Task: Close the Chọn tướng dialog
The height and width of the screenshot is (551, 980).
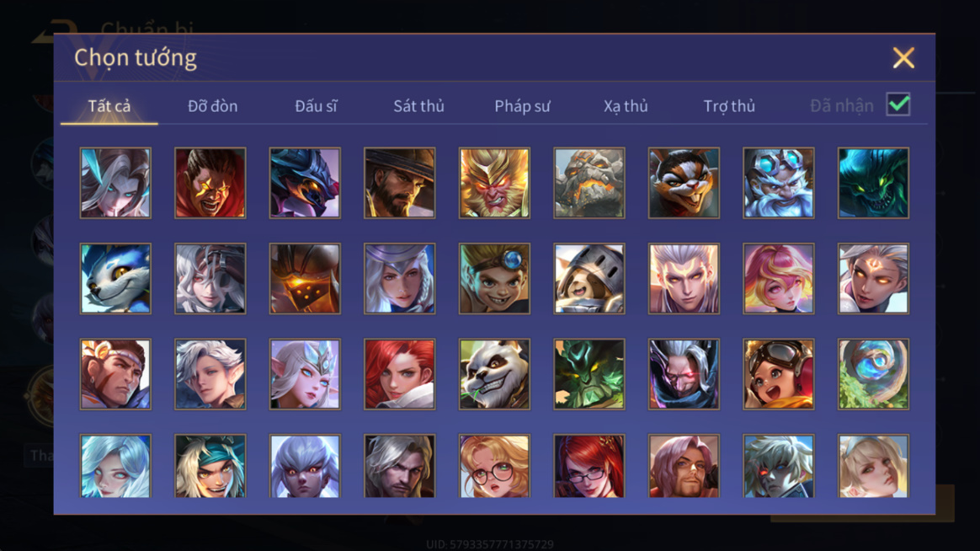Action: click(903, 58)
